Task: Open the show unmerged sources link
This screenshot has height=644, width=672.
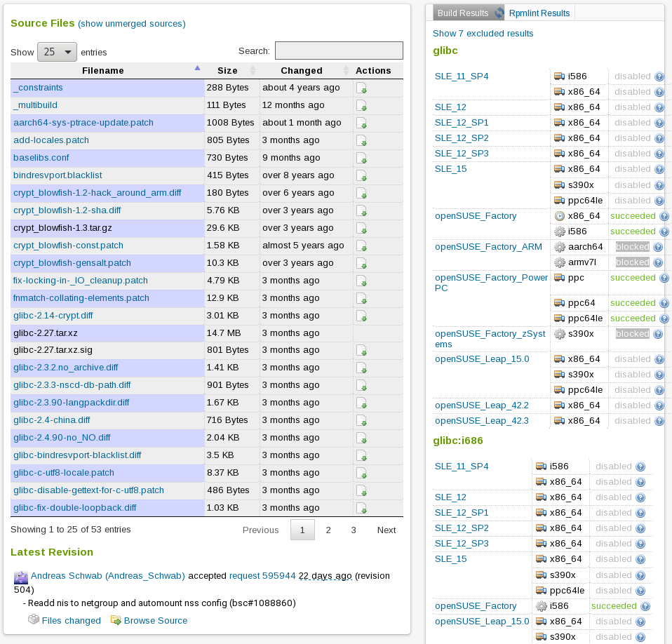Action: pos(132,24)
